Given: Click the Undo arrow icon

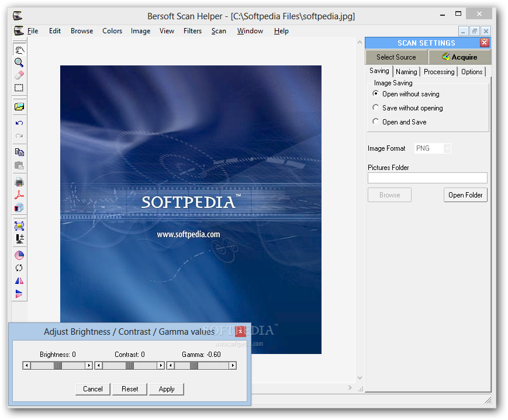Looking at the screenshot, I should (x=19, y=123).
